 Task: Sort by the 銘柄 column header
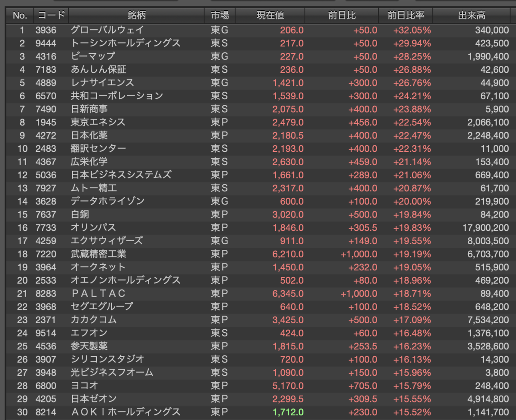click(136, 15)
